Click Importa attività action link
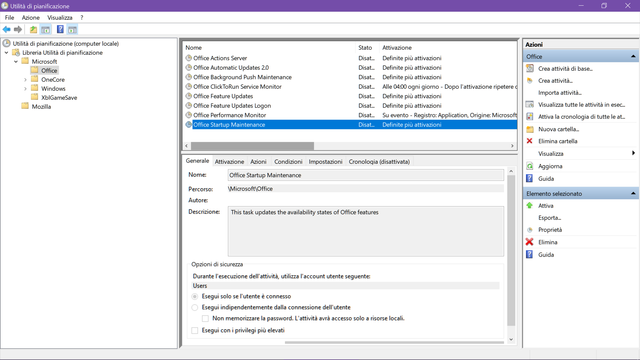This screenshot has width=640, height=360. [x=560, y=93]
